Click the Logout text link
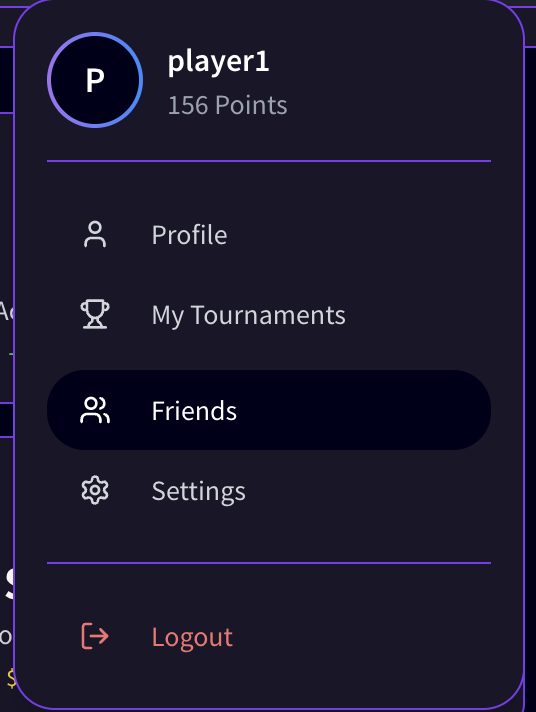Viewport: 536px width, 712px height. click(x=192, y=637)
